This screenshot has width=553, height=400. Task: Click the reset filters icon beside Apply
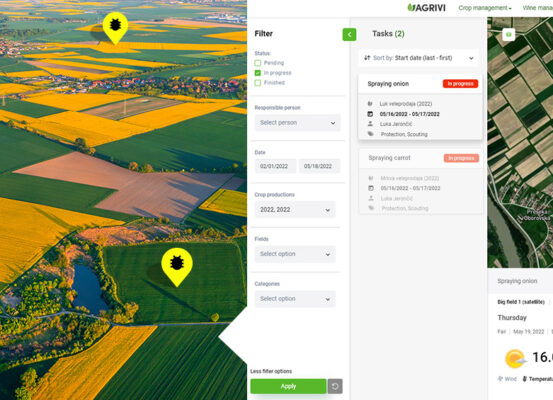click(335, 386)
